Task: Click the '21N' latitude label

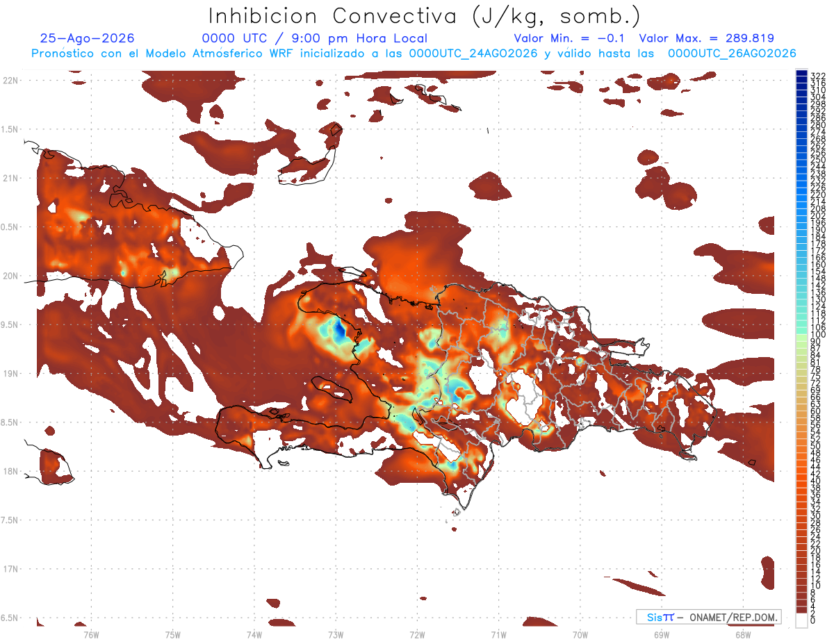Action: 10,178
